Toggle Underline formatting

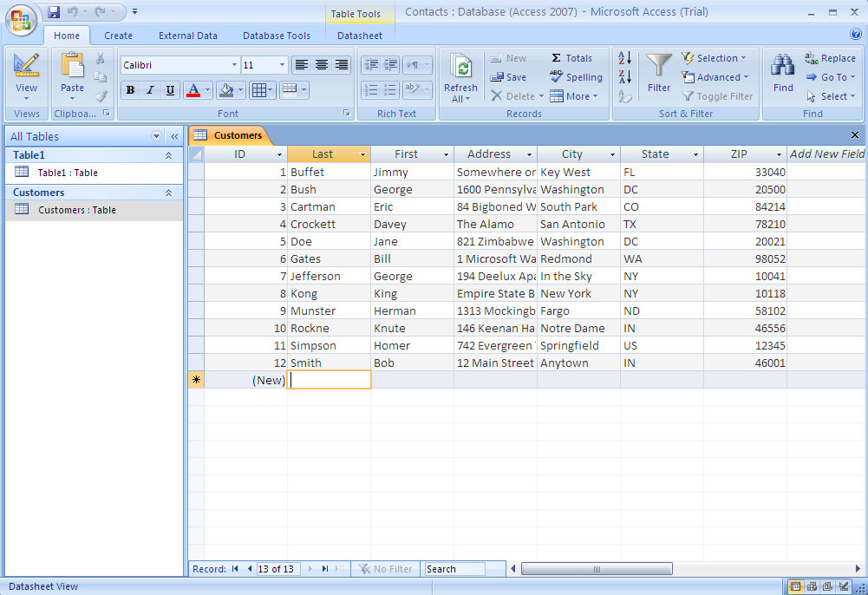[x=170, y=89]
